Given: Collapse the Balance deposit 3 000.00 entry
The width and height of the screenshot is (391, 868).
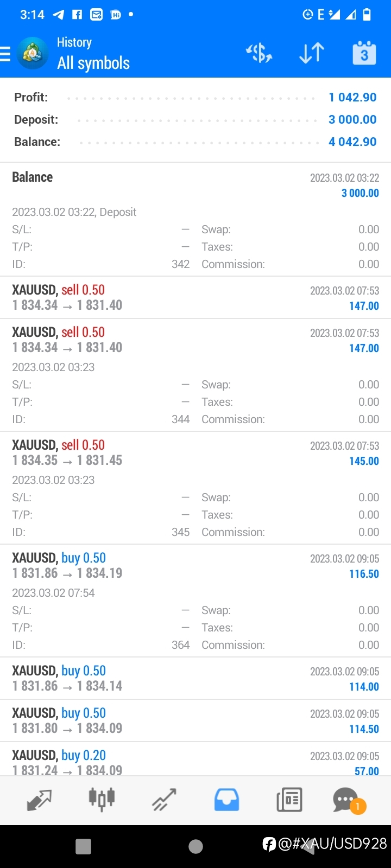Looking at the screenshot, I should pyautogui.click(x=195, y=219).
